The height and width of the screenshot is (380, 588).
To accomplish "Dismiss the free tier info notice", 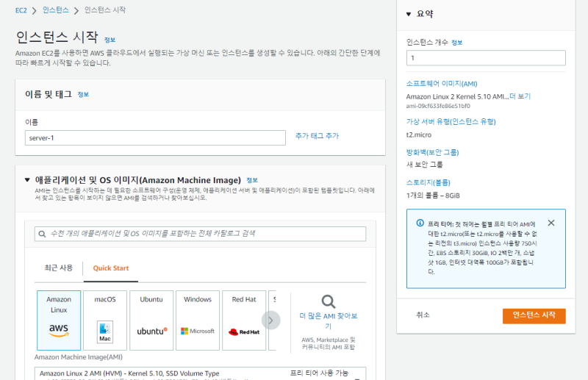I will click(x=551, y=223).
